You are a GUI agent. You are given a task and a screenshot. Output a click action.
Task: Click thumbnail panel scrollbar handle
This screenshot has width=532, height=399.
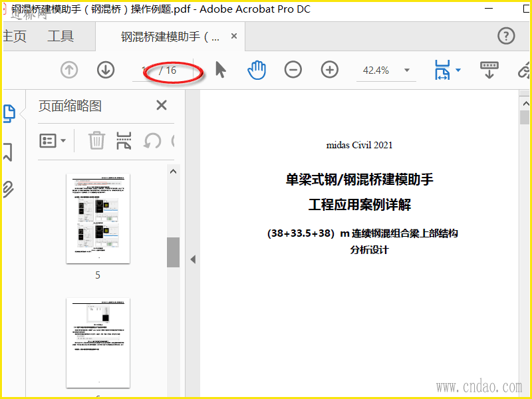pyautogui.click(x=173, y=252)
